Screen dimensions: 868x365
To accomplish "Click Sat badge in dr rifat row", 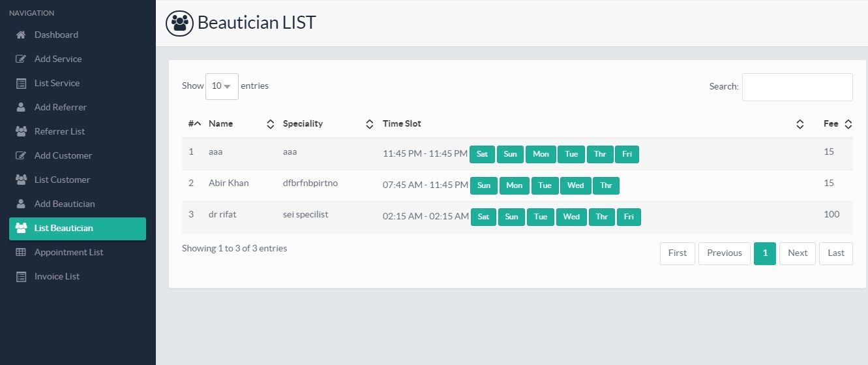I will (x=483, y=217).
